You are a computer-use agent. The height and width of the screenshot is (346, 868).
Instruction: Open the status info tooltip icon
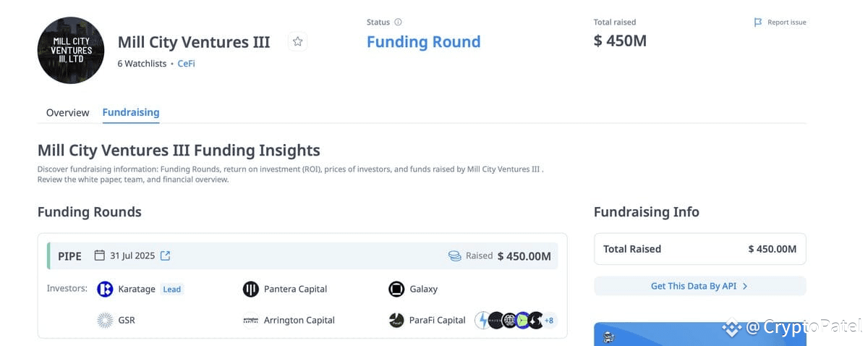[398, 22]
